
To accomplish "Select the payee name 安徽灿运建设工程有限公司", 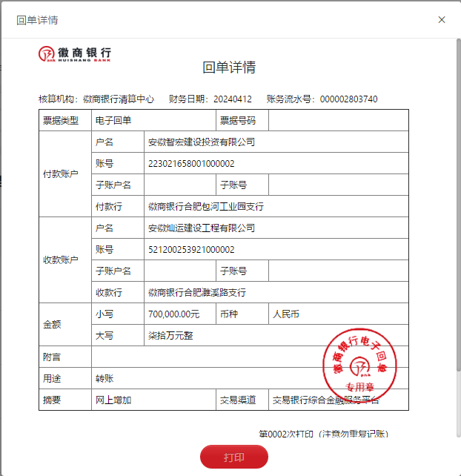I will tap(201, 228).
